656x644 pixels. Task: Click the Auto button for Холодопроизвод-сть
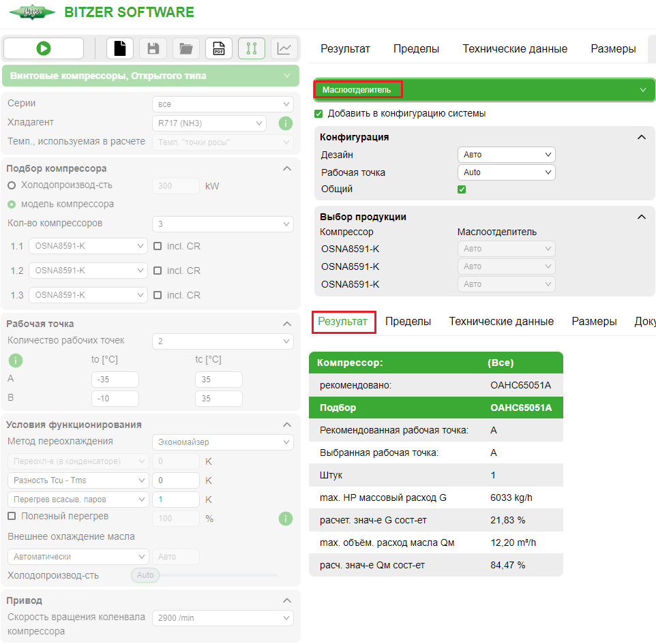[x=145, y=575]
